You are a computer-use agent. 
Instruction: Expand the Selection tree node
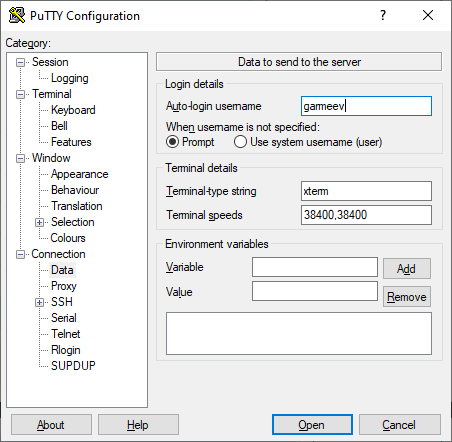click(x=39, y=222)
